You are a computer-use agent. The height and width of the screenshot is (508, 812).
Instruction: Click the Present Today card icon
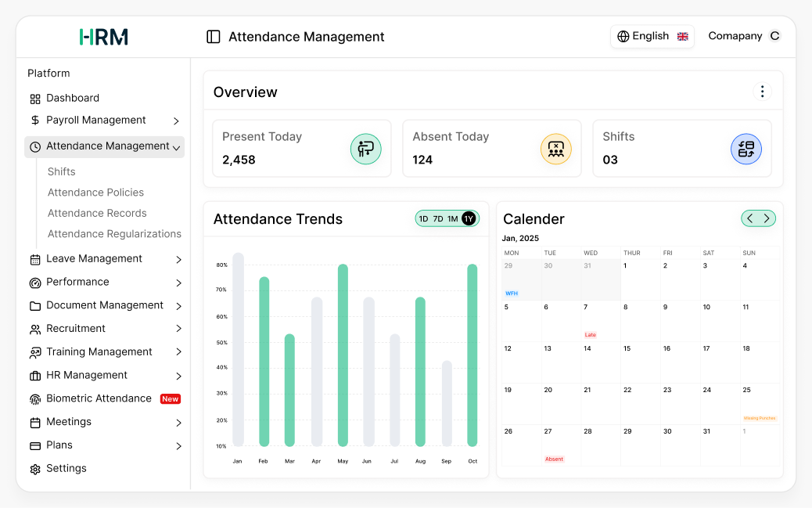pos(365,148)
